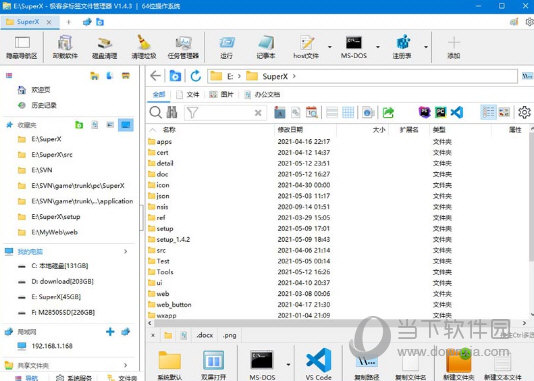
Task: Open with PyCharm icon
Action: click(x=440, y=112)
